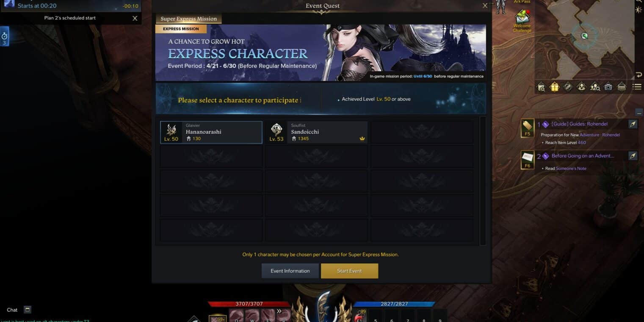
Task: Select Soulfist character Sandoicchi
Action: click(x=316, y=132)
